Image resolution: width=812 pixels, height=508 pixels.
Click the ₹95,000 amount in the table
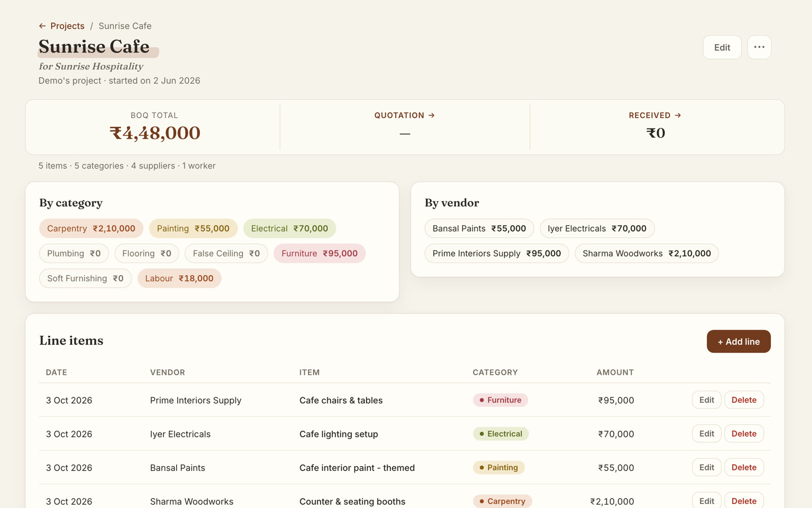point(616,400)
